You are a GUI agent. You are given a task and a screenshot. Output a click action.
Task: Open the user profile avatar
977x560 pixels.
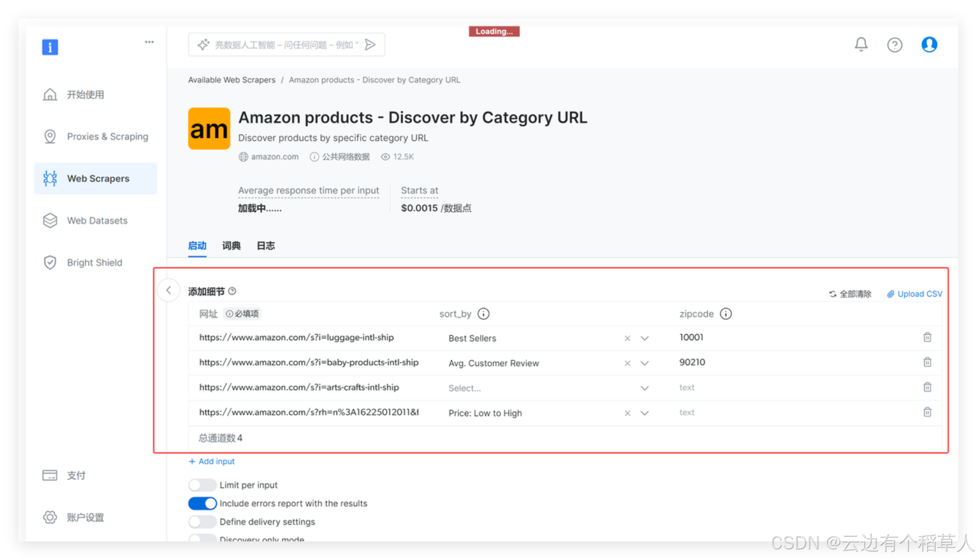[929, 44]
